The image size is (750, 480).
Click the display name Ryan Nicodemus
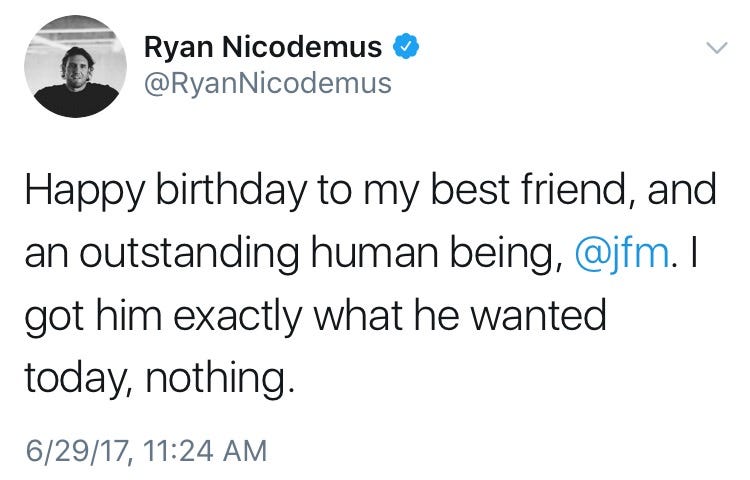pyautogui.click(x=263, y=46)
